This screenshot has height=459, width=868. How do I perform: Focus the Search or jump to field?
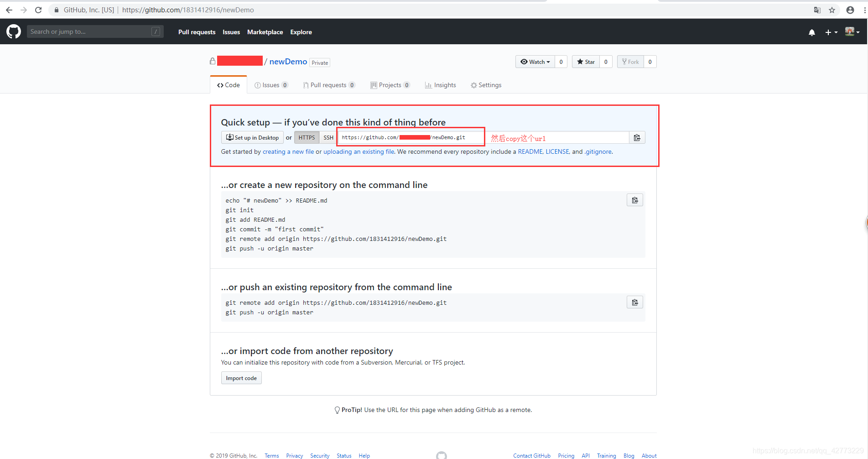coord(95,31)
